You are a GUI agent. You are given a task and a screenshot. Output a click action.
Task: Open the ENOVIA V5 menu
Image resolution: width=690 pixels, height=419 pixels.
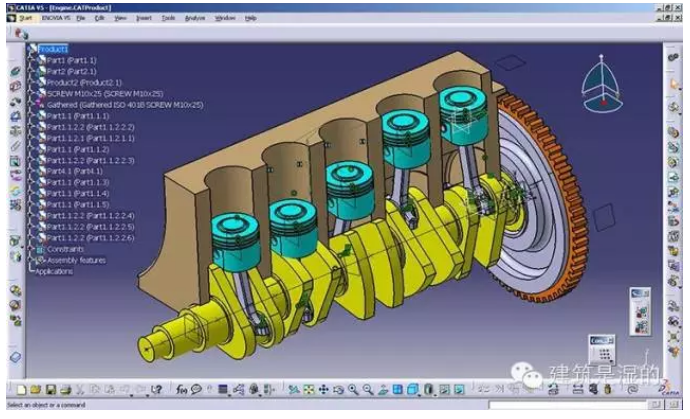coord(56,18)
